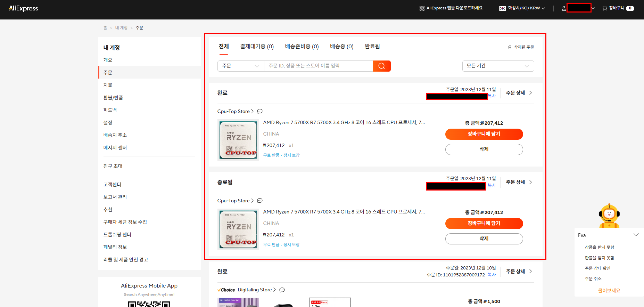This screenshot has width=644, height=307.
Task: Add first Ryzen order to cart
Action: [484, 134]
